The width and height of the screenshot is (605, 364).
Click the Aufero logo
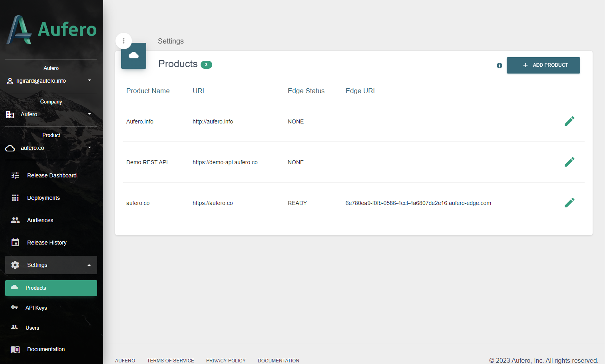click(51, 30)
